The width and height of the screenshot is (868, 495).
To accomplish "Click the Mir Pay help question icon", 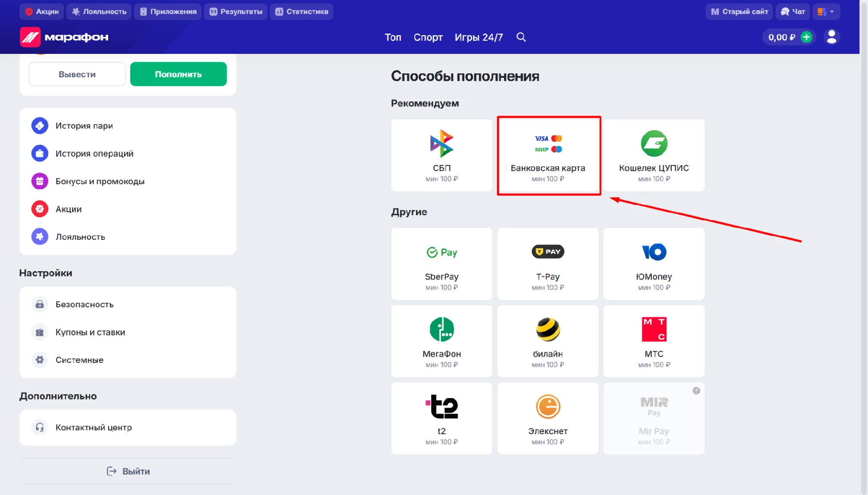I will coord(696,391).
